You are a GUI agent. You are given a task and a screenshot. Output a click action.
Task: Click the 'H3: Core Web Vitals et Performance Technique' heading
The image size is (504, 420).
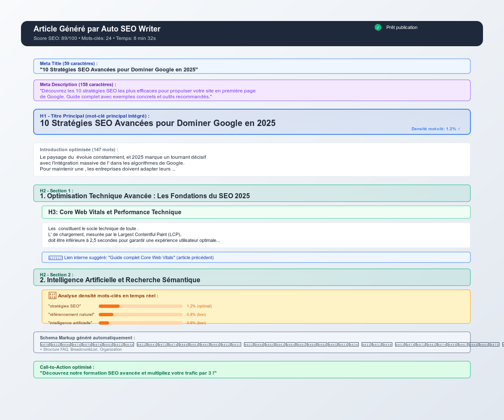(115, 212)
